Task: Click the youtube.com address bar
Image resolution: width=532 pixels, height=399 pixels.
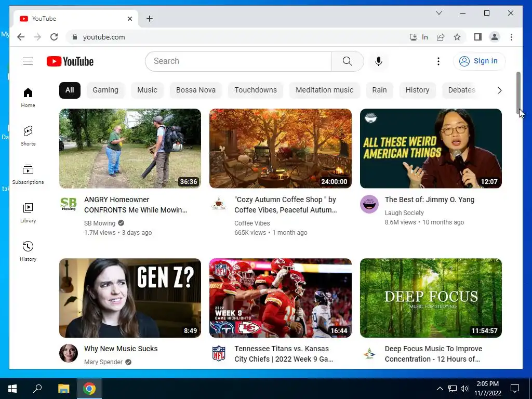Action: [x=237, y=37]
